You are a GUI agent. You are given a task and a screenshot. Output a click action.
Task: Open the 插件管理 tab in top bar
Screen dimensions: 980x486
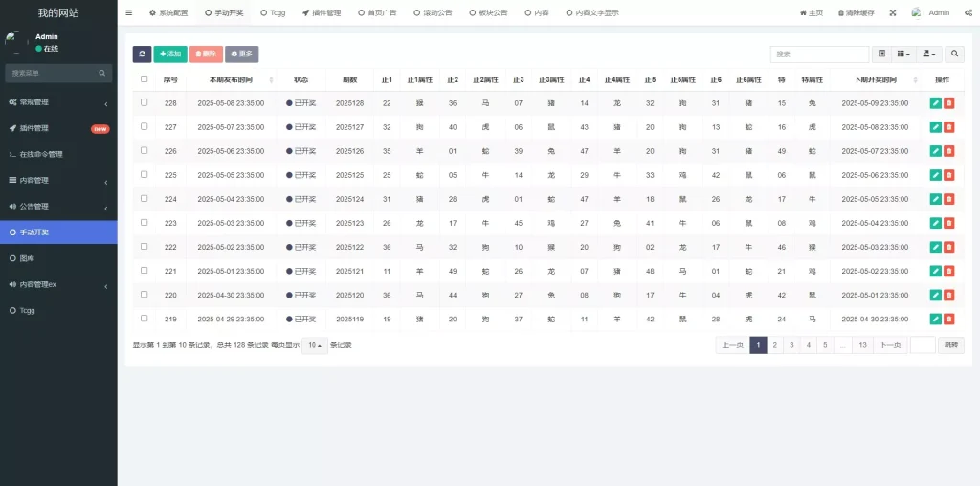click(322, 13)
